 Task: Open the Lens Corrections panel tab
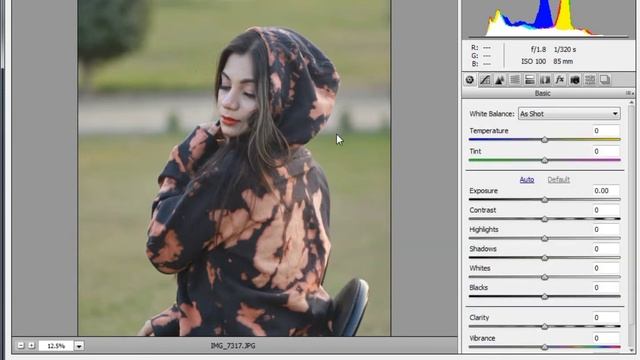click(545, 80)
